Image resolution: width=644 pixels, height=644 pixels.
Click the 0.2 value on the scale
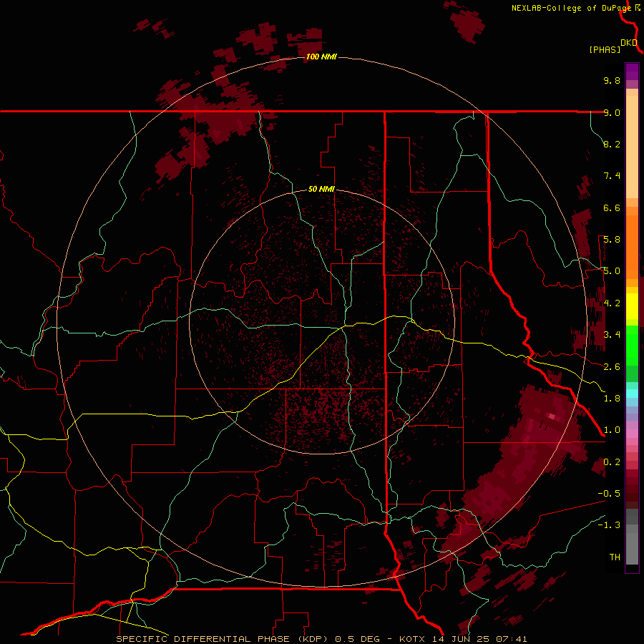(612, 462)
